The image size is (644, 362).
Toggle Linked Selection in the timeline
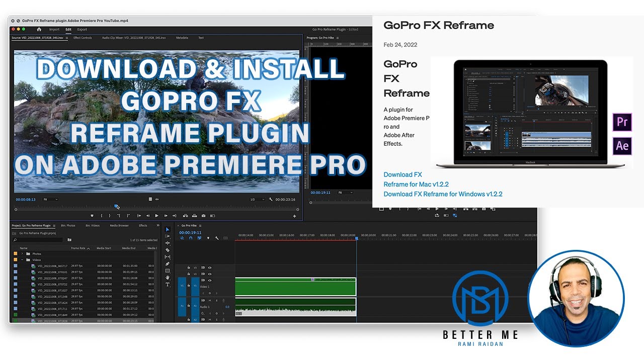click(199, 238)
